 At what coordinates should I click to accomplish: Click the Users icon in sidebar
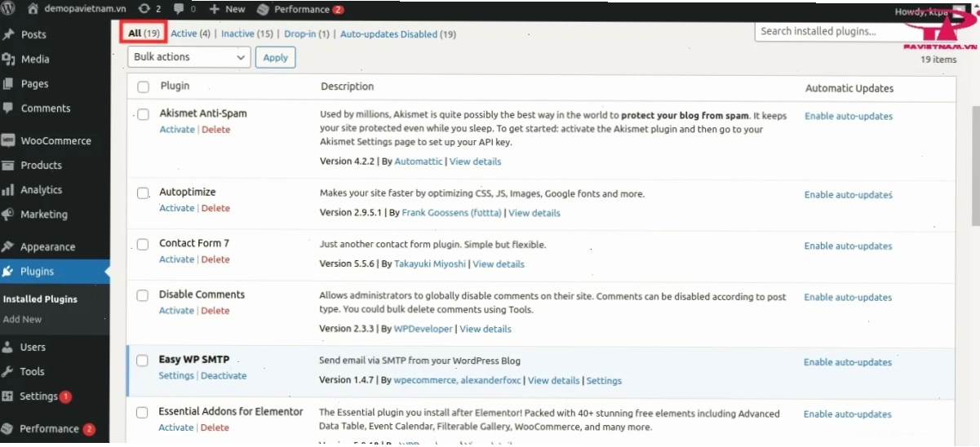[8, 347]
